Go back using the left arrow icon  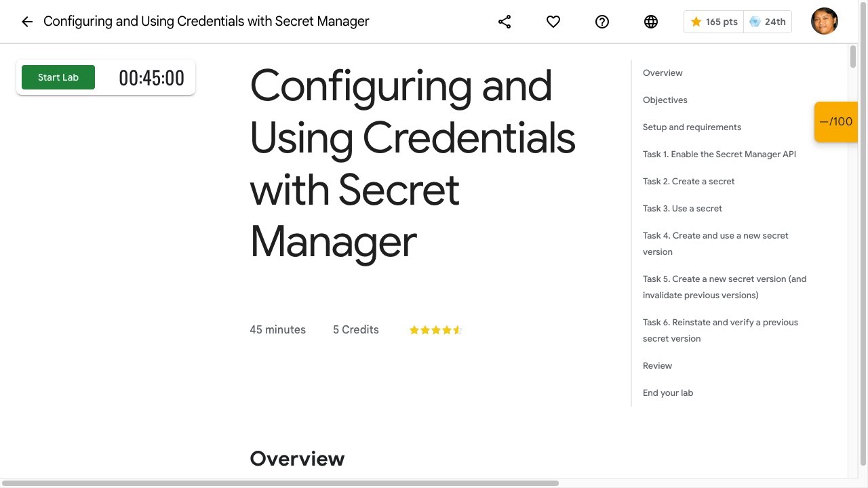(27, 22)
